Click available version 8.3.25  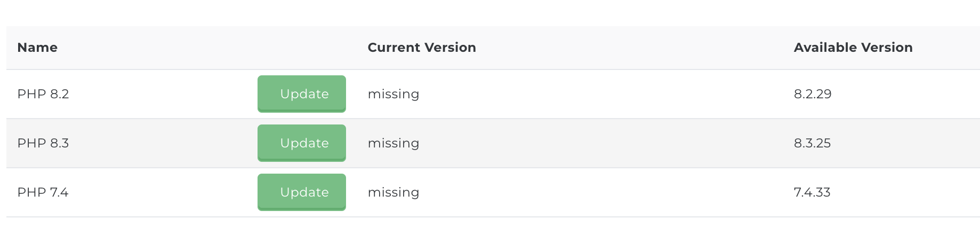(813, 143)
